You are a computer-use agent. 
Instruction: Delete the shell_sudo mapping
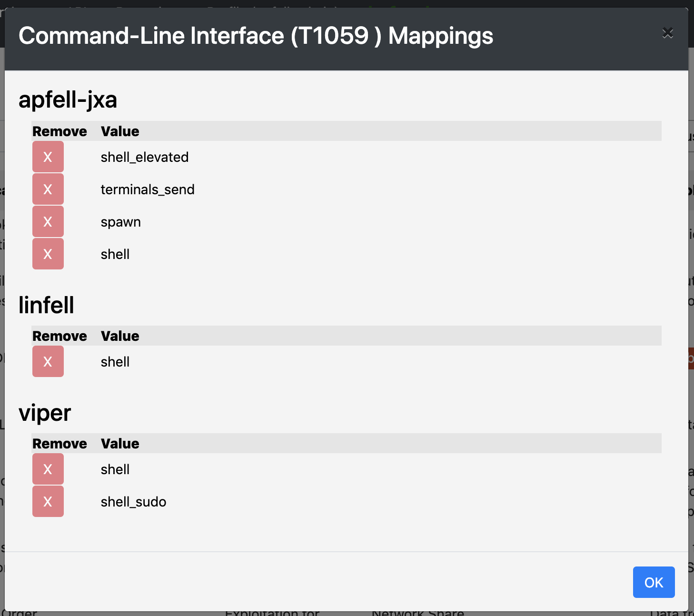tap(48, 501)
